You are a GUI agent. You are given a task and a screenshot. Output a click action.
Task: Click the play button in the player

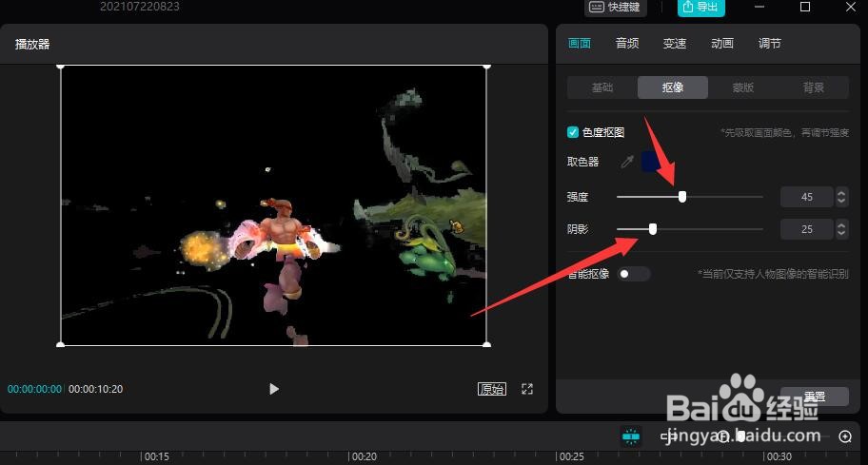coord(274,389)
